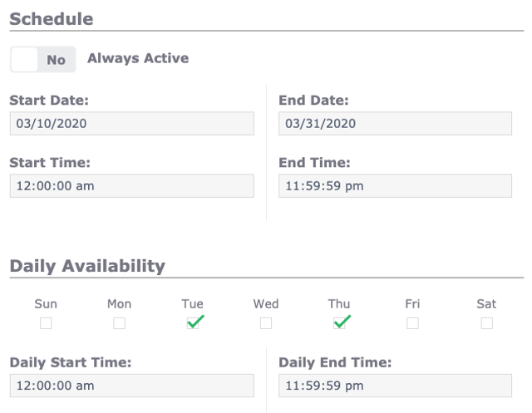Check the Wed availability checkbox
Screen dimensions: 532x413
pos(266,323)
